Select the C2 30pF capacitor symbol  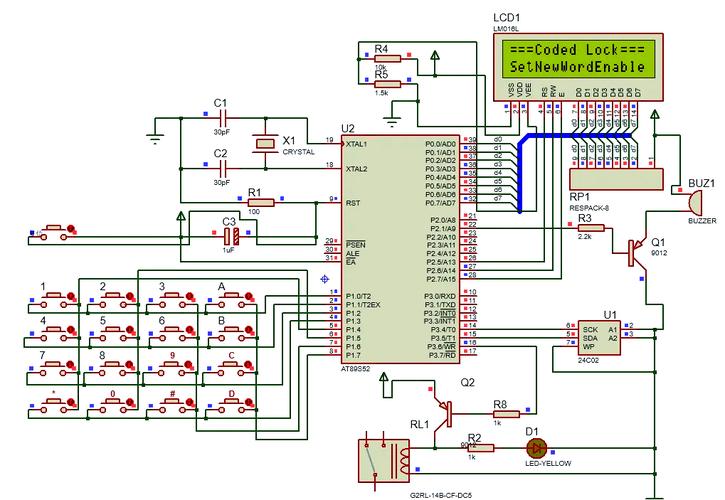click(x=222, y=169)
